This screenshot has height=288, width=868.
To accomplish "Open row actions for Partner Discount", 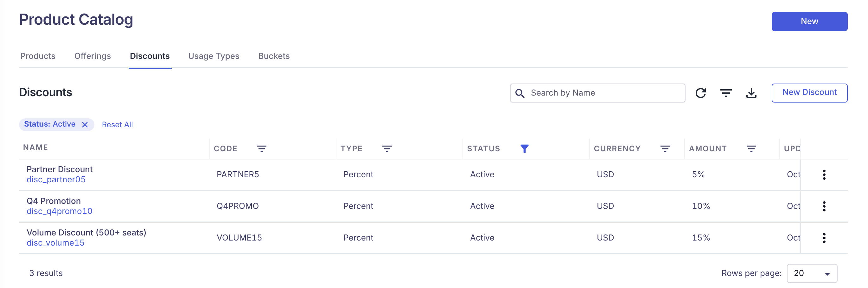I will (824, 175).
